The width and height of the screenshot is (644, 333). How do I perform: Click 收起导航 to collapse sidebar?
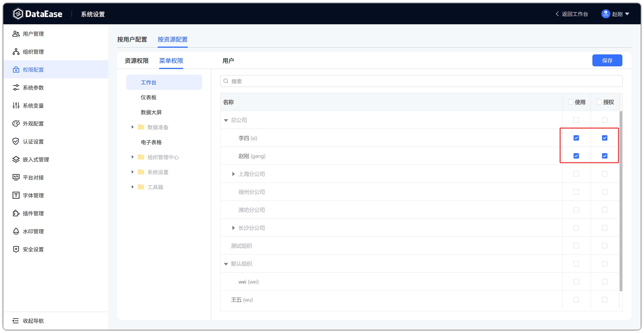tap(33, 321)
